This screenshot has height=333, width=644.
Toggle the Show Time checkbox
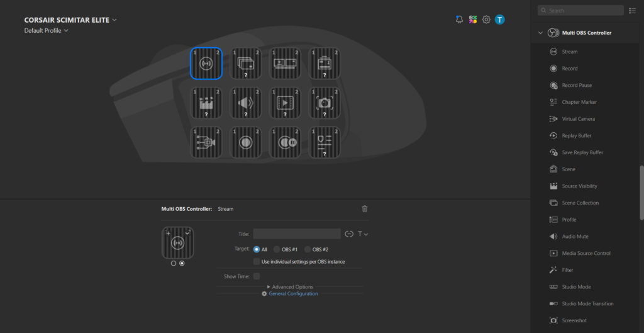[257, 276]
